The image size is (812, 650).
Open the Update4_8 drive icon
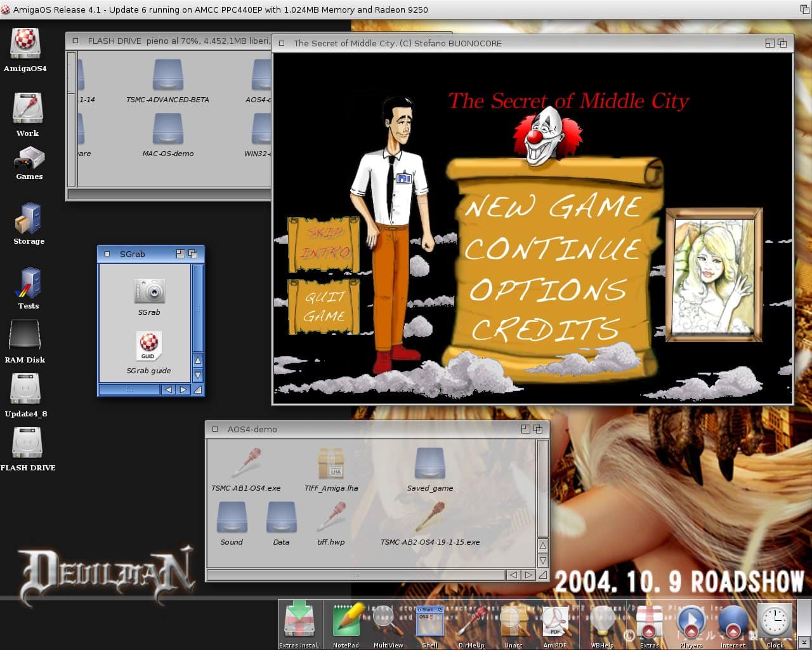pos(25,388)
